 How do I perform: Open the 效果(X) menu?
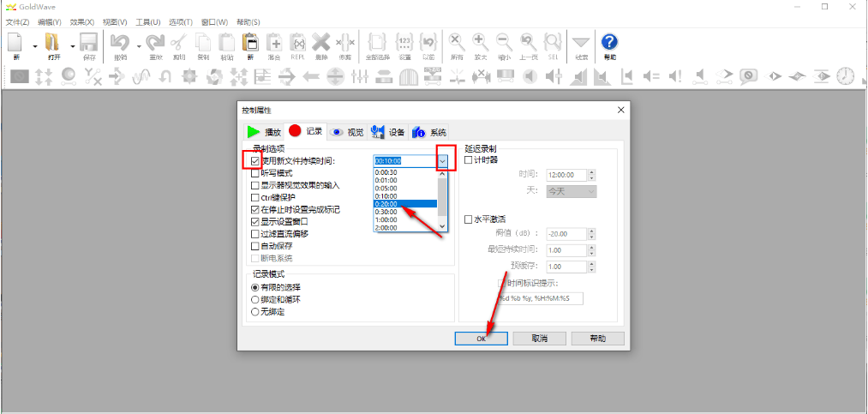point(82,21)
